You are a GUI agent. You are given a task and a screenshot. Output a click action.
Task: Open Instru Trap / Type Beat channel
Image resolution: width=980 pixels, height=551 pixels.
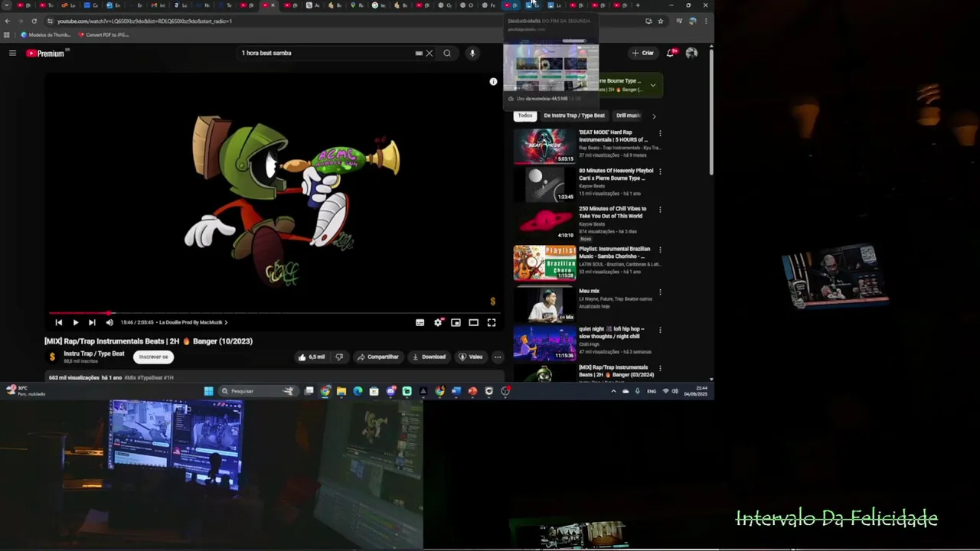tap(93, 354)
